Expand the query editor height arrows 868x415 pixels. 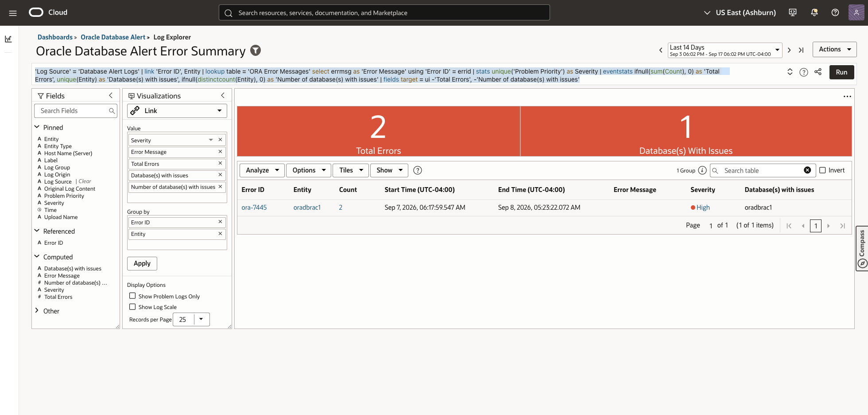point(790,72)
